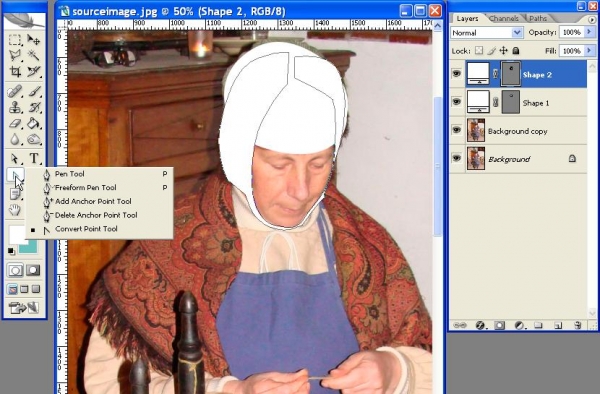Select the Layers tab
600x394 pixels.
[x=467, y=18]
